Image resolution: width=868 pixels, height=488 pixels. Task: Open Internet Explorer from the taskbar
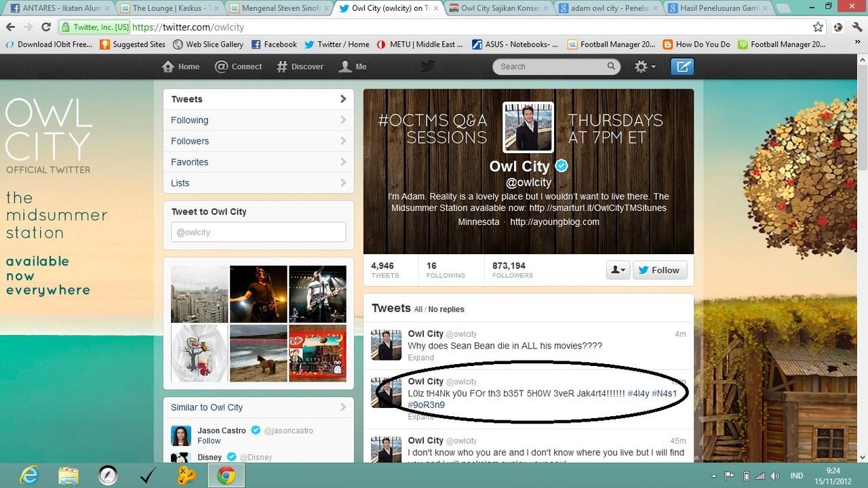29,476
